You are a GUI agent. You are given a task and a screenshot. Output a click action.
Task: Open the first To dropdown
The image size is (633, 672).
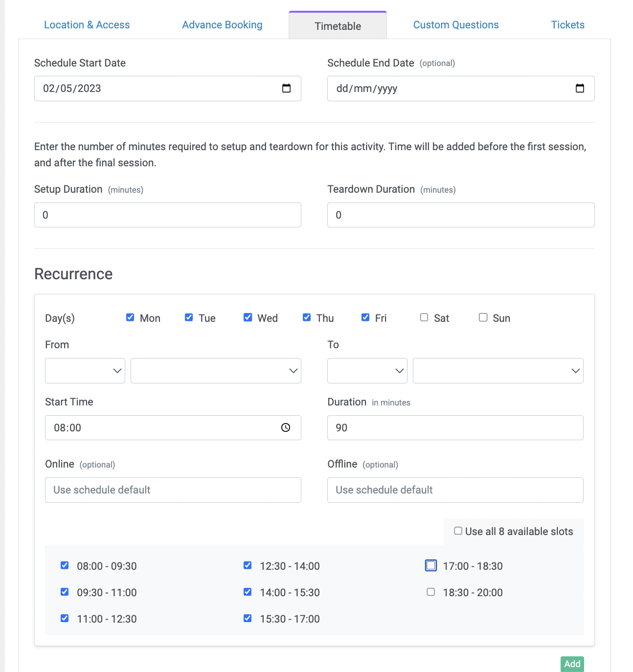point(367,371)
